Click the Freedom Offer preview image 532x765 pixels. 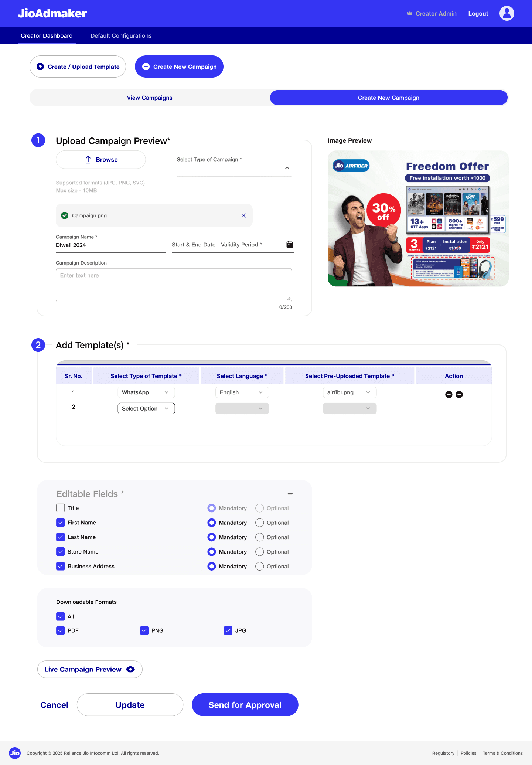[418, 218]
